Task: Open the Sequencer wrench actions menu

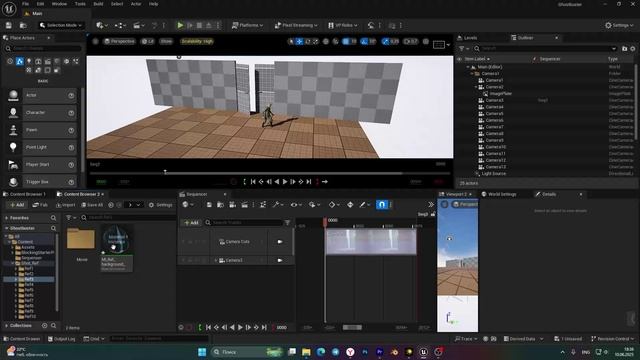Action: 277,204
